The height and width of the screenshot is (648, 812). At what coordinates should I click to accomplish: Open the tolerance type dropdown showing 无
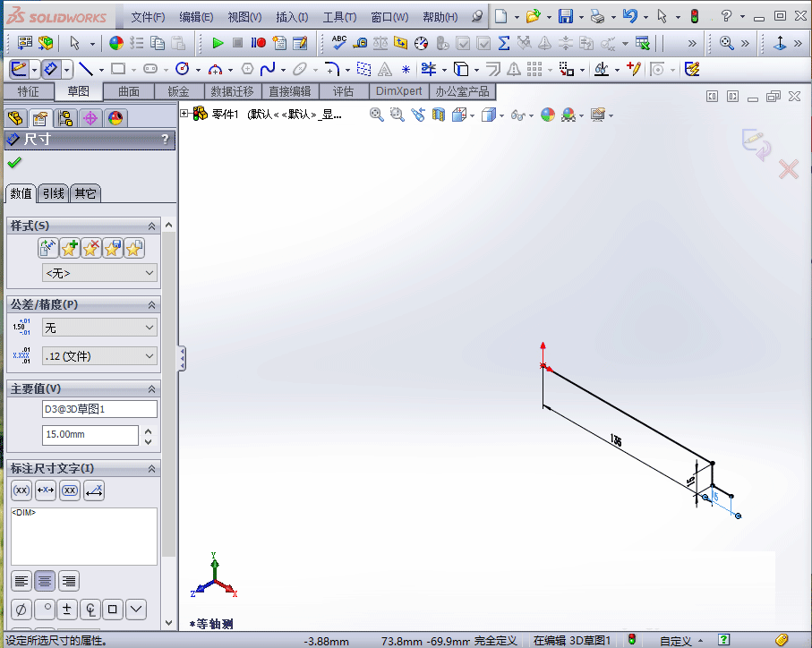click(98, 328)
